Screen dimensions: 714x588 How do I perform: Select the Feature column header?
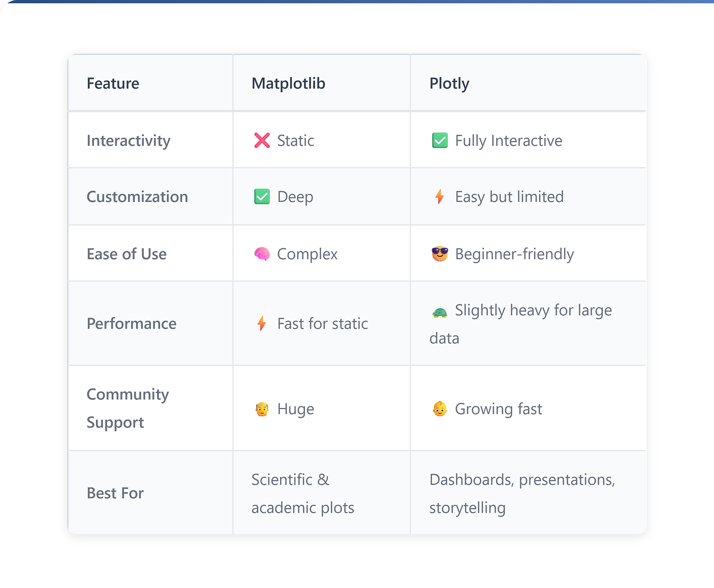pyautogui.click(x=113, y=83)
